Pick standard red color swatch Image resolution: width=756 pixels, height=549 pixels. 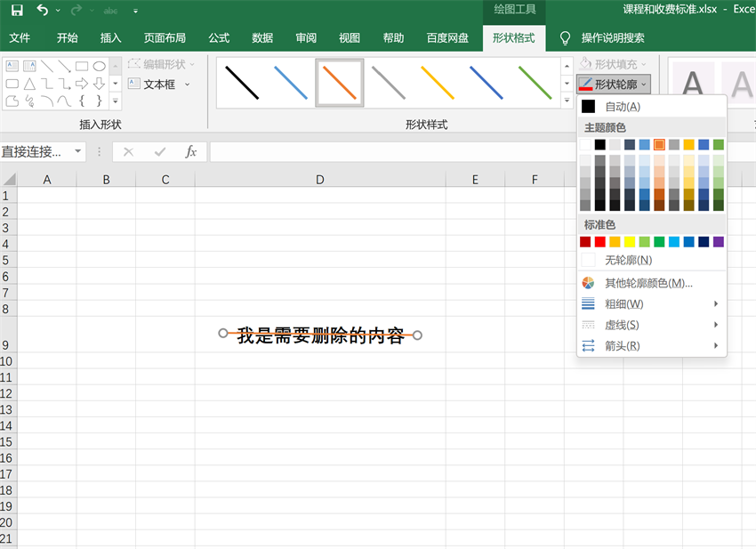pos(600,242)
